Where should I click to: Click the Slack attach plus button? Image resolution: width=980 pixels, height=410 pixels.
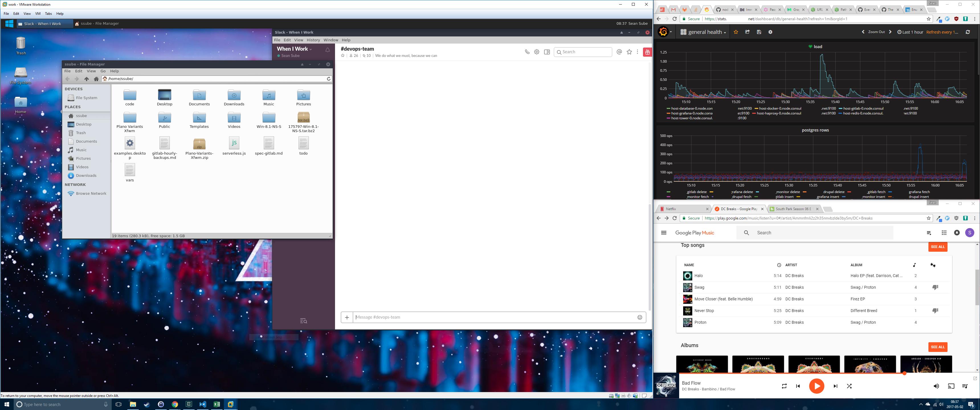pyautogui.click(x=347, y=317)
